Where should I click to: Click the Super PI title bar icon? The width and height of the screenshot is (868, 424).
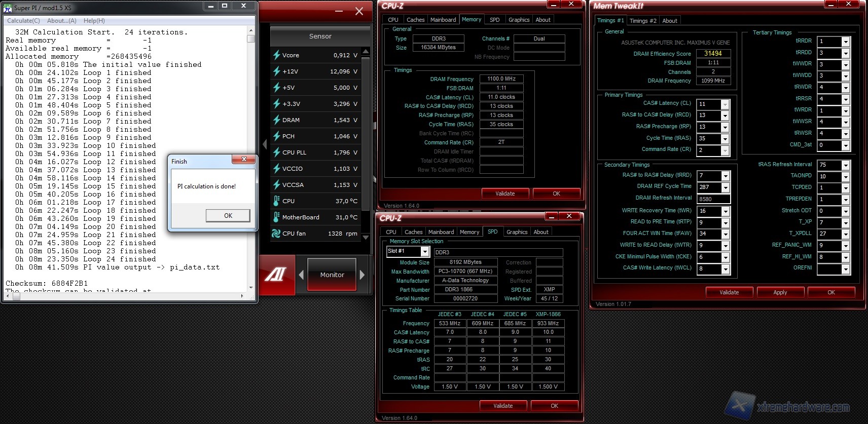(x=8, y=8)
